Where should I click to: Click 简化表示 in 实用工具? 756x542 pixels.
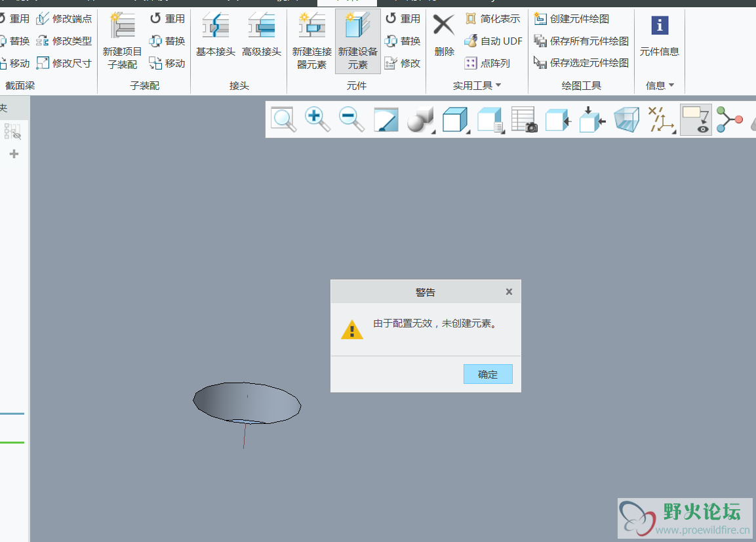[x=493, y=19]
